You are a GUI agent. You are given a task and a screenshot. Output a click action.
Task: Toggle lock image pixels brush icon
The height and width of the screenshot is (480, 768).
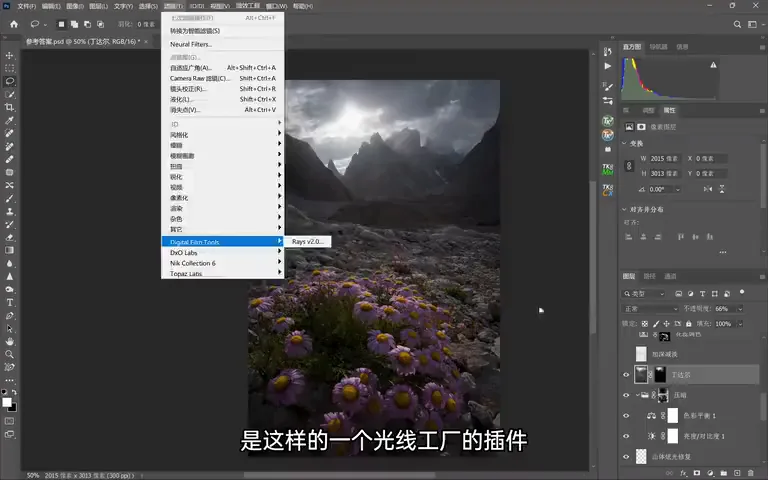click(656, 324)
